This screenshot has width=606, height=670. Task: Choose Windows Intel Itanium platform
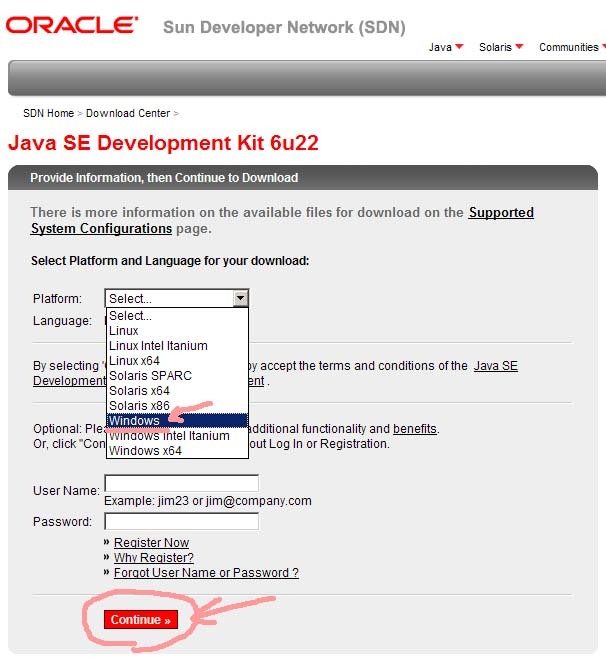click(x=177, y=436)
